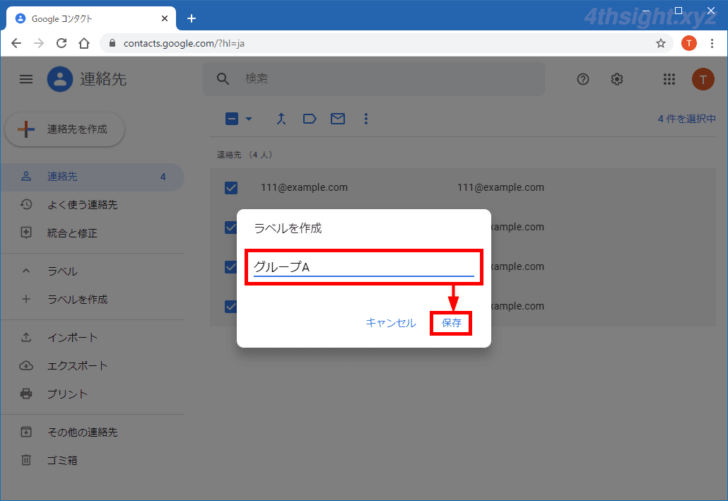Focus the 検索 search field

[374, 79]
